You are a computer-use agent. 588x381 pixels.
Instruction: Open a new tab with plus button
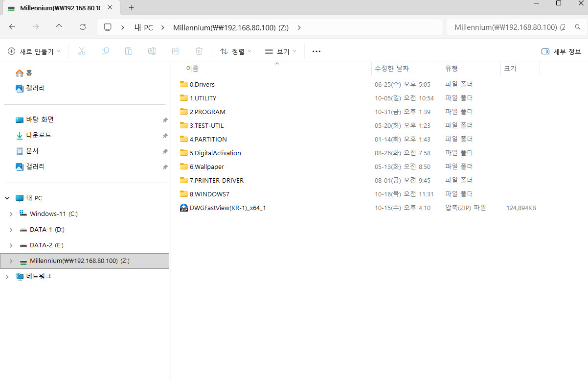tap(131, 8)
